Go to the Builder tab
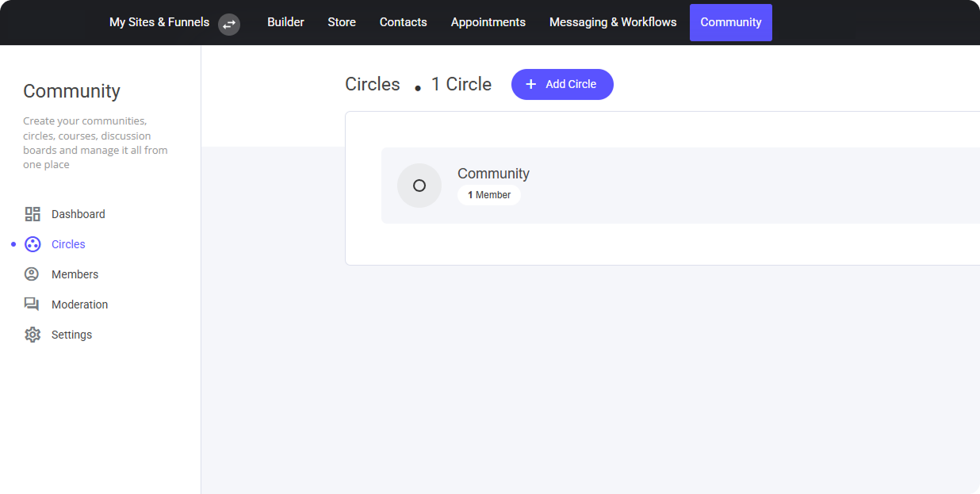Viewport: 980px width, 494px height. 285,22
